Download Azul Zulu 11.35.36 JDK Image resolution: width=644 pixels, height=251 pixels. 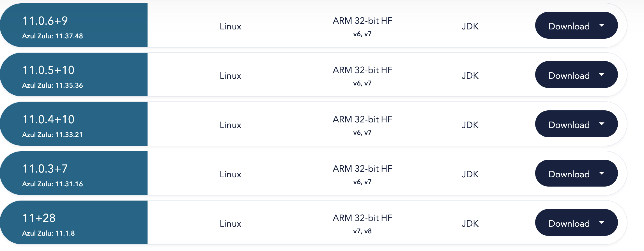pos(569,75)
